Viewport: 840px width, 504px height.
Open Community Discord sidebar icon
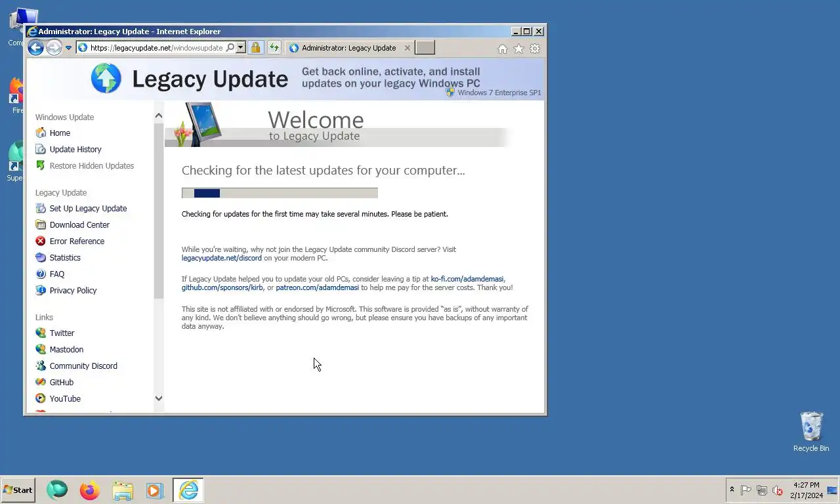(x=41, y=366)
